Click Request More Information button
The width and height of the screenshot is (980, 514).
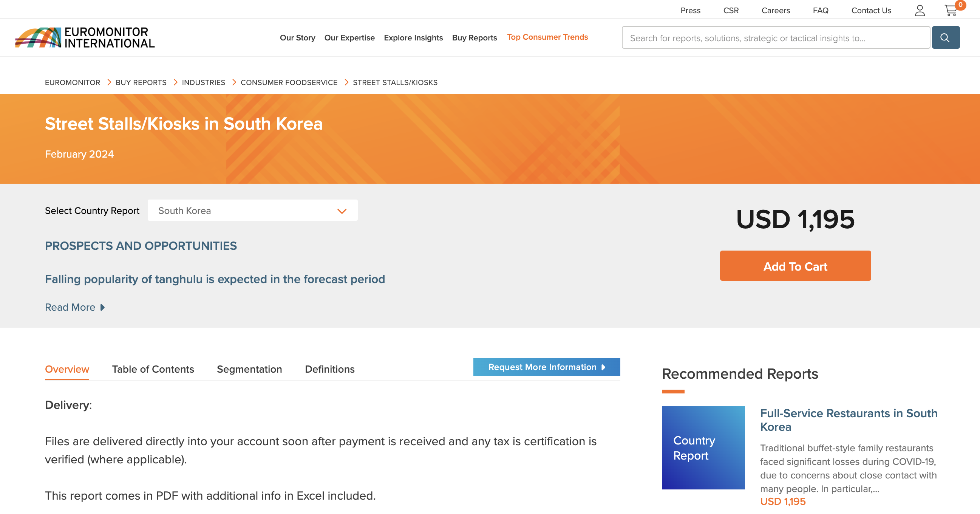[546, 367]
